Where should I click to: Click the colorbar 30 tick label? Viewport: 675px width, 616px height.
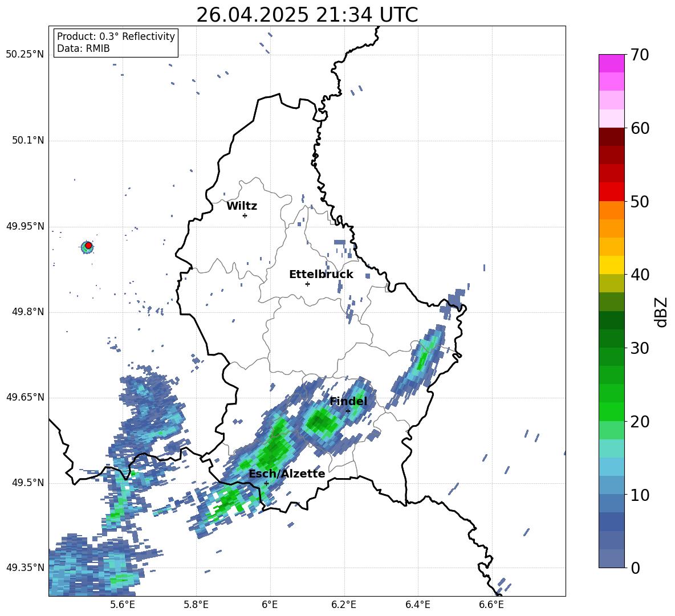pyautogui.click(x=640, y=348)
